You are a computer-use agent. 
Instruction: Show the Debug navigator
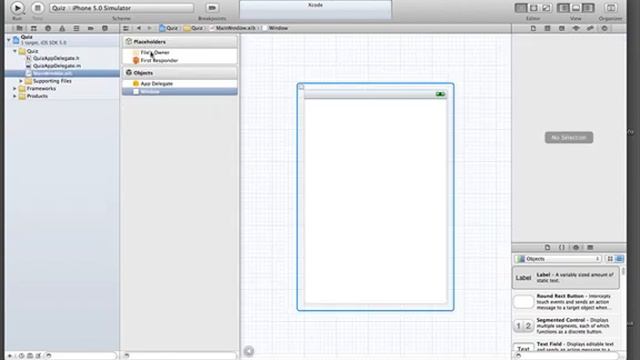point(76,28)
